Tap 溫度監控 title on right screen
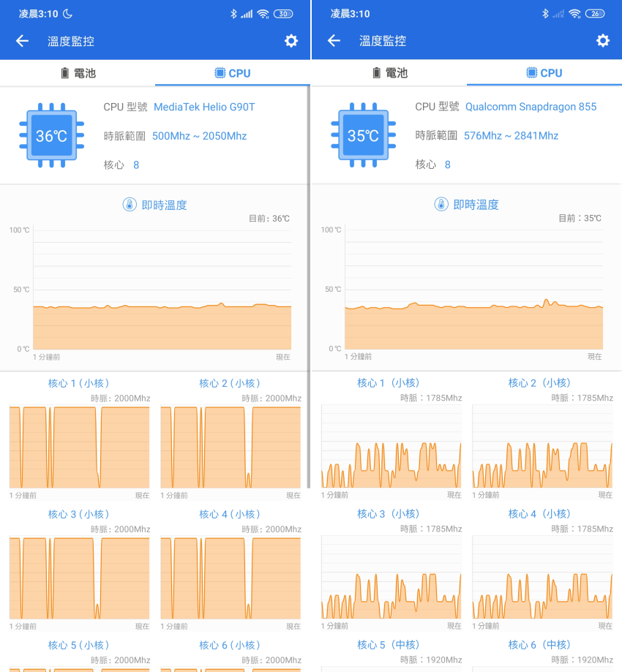The image size is (622, 672). tap(383, 41)
